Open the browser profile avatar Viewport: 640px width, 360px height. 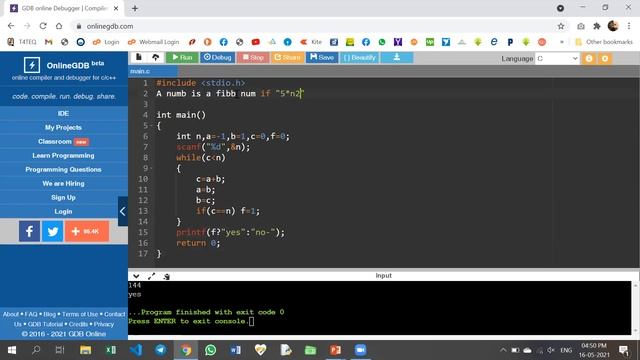[x=613, y=26]
